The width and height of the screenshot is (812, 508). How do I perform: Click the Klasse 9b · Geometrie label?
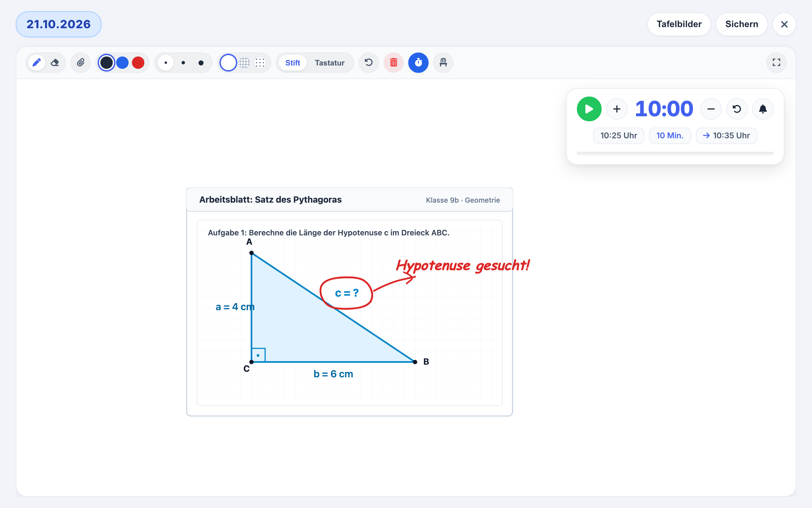coord(463,200)
